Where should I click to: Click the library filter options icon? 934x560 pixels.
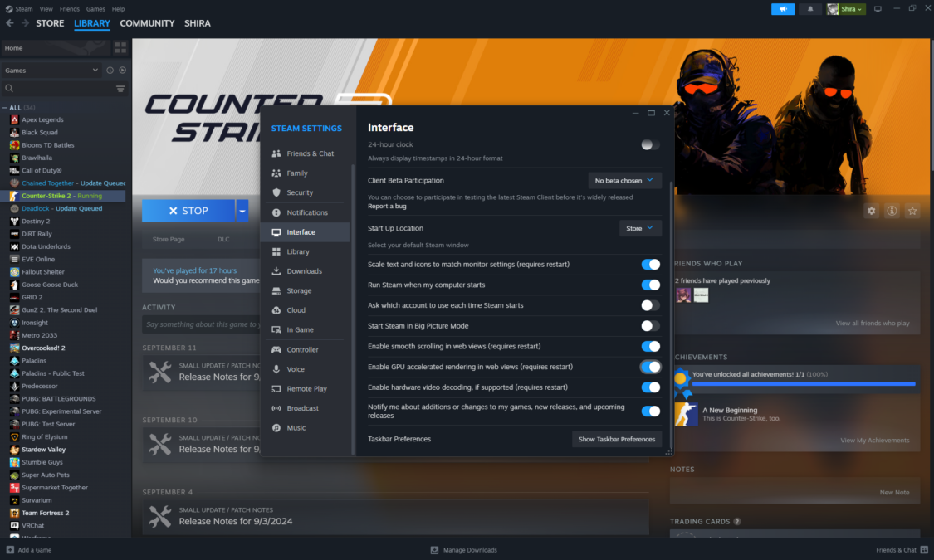point(120,89)
